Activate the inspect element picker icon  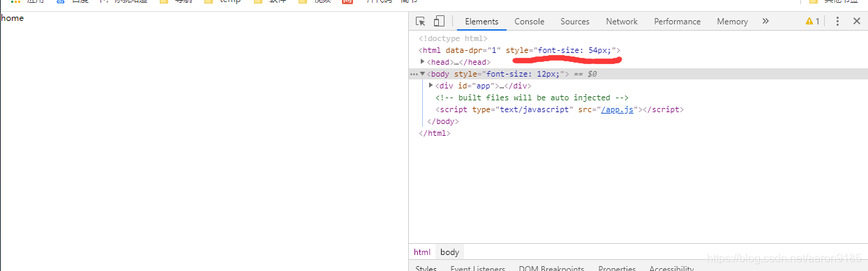pyautogui.click(x=420, y=22)
